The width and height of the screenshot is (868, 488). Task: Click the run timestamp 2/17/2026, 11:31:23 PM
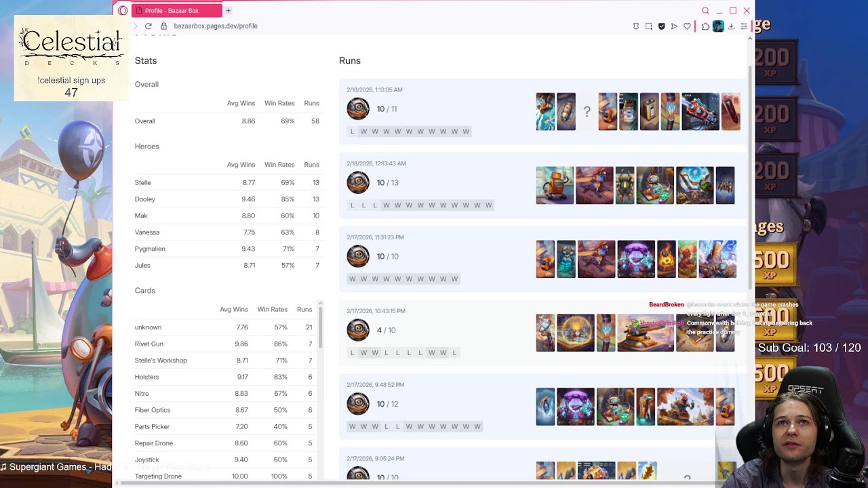click(375, 237)
